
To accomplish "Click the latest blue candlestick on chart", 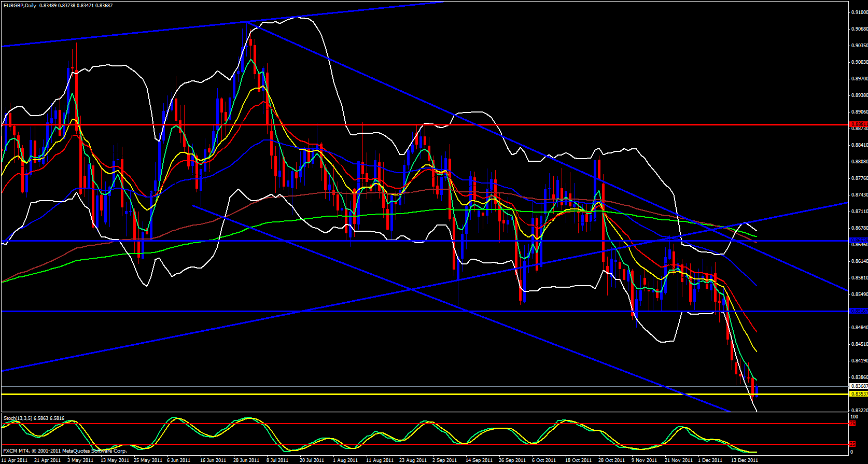I will click(x=757, y=391).
